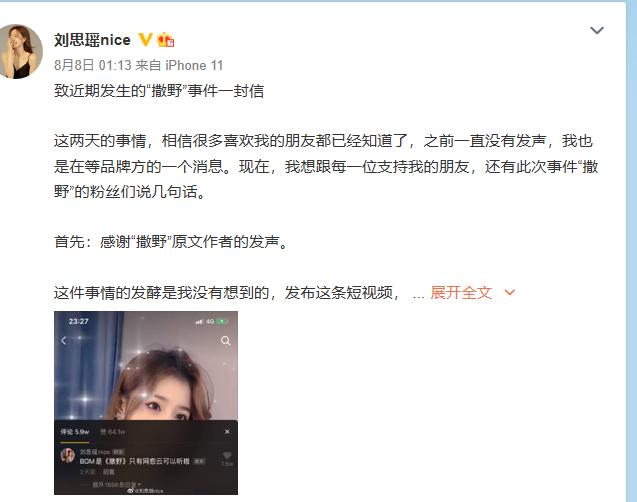Switch to the 赞 64.1w tab
637x502 pixels.
point(113,431)
